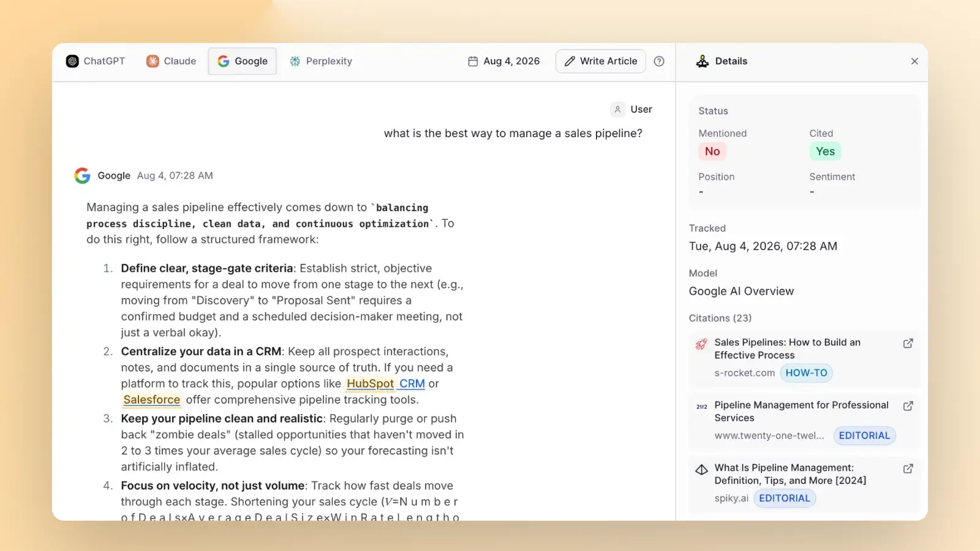Click the ChatGPT logo icon
980x551 pixels.
[x=72, y=61]
